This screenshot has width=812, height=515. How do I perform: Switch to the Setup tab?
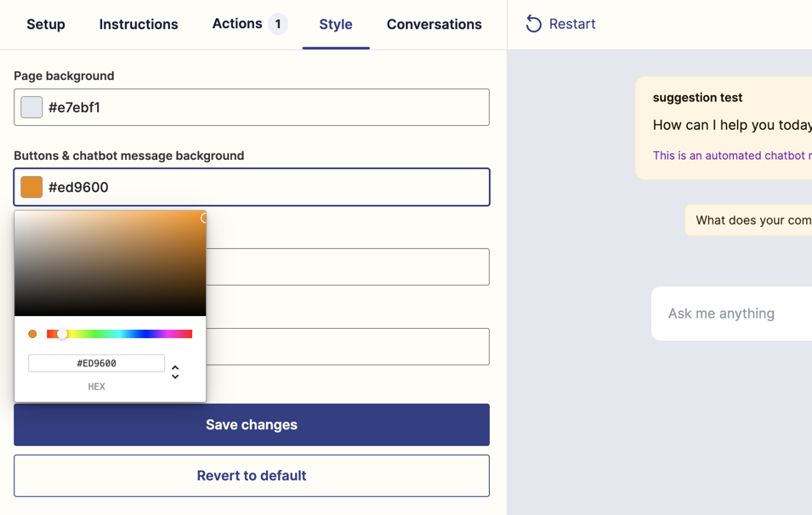click(45, 25)
